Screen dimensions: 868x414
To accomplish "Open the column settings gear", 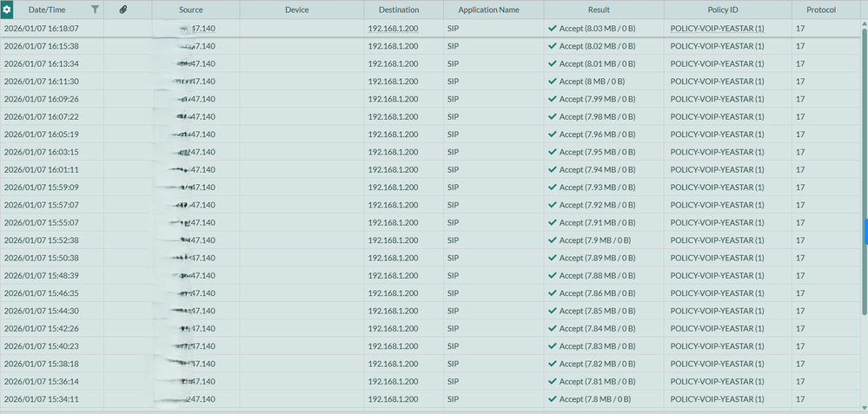I will click(x=7, y=10).
